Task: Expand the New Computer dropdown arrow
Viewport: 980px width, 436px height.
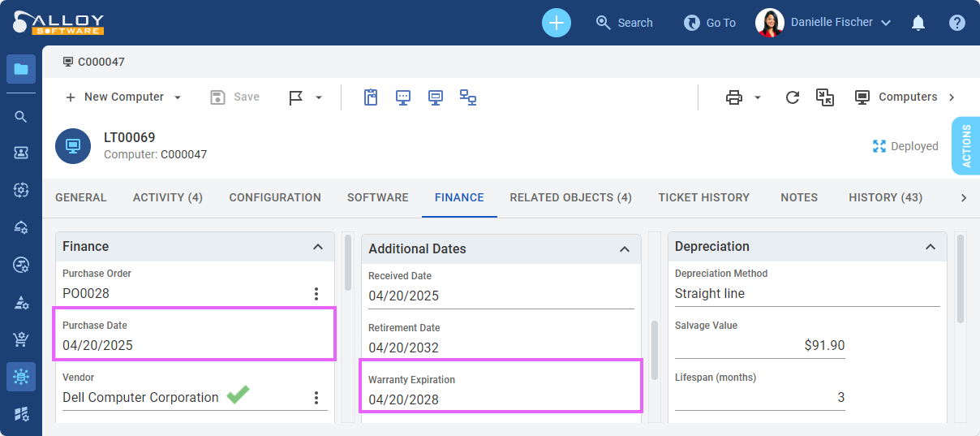Action: pos(178,97)
